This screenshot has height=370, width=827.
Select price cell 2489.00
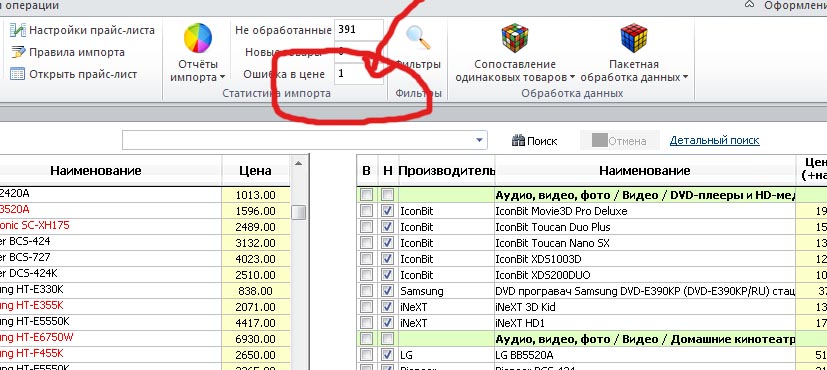click(x=256, y=227)
